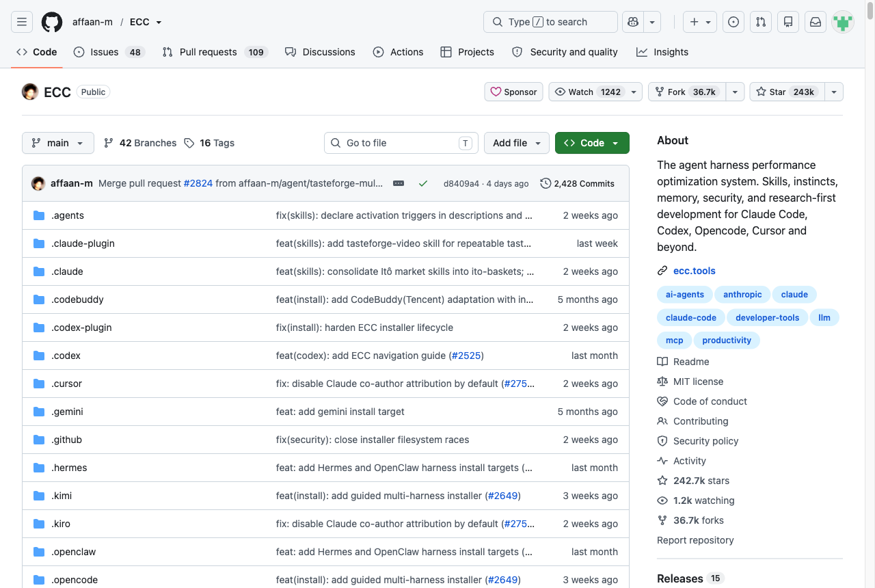
Task: Open the main branch selector dropdown
Action: click(x=58, y=143)
